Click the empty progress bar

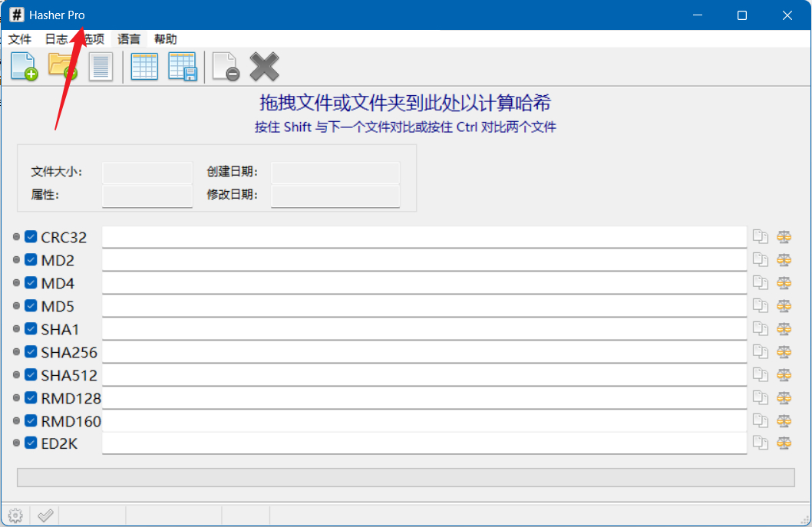tap(406, 477)
